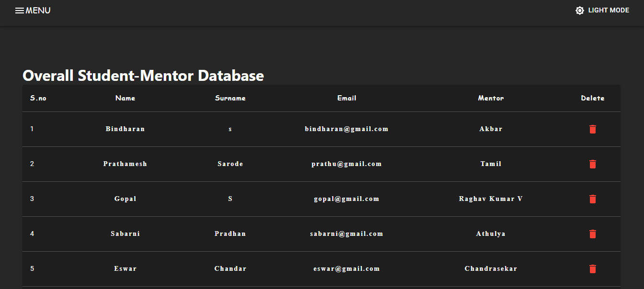The height and width of the screenshot is (289, 644).
Task: Click the Mentor column header
Action: pos(491,98)
